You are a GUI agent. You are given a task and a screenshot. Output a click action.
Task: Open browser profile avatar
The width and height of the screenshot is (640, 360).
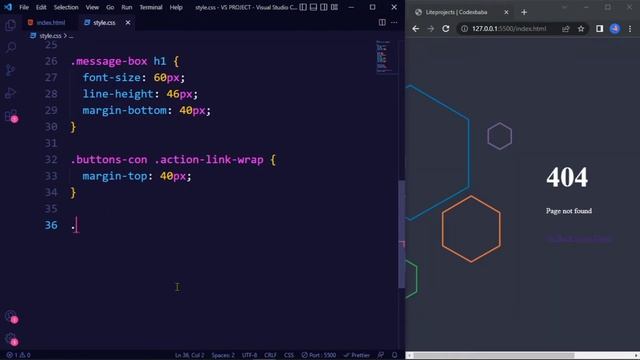(x=615, y=29)
